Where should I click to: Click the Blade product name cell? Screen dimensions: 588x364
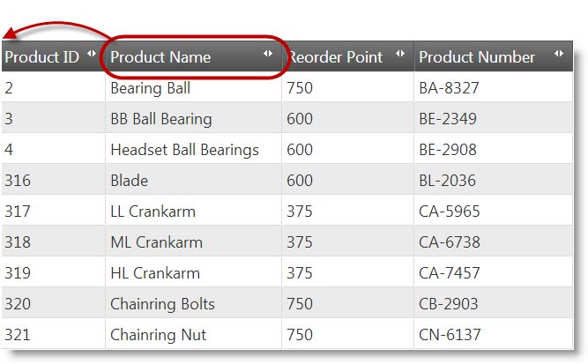point(130,181)
